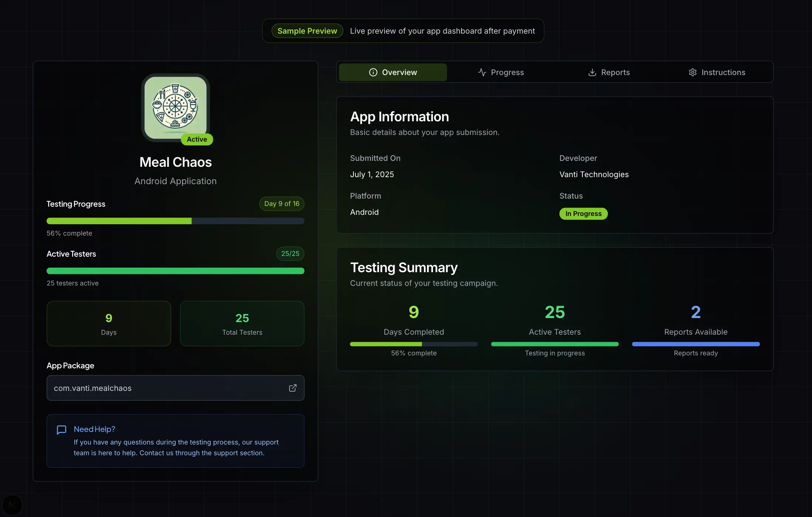Go to the Instructions tab
Viewport: 812px width, 517px height.
click(x=717, y=72)
